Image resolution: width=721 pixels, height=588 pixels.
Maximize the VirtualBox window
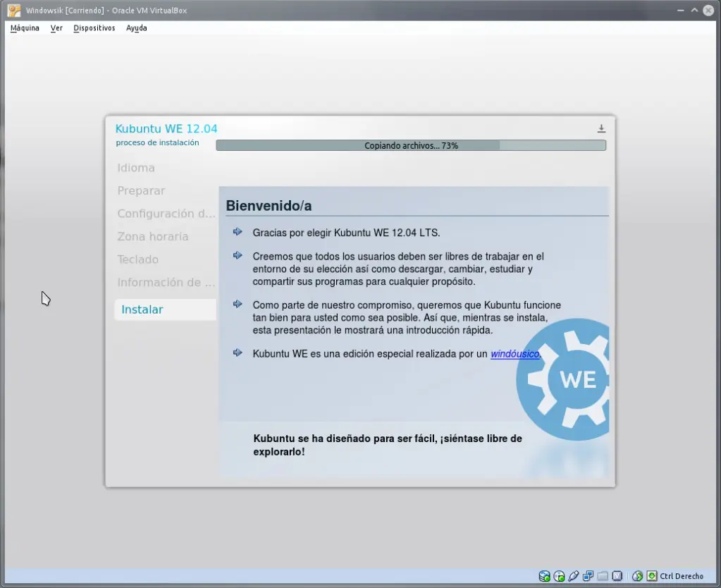point(694,10)
